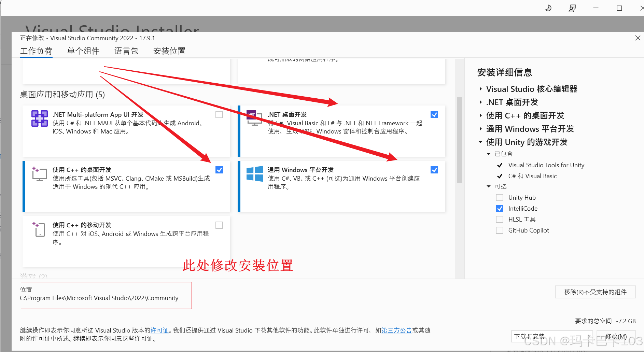Click the install location path text
Viewport: 644px width, 352px height.
99,298
